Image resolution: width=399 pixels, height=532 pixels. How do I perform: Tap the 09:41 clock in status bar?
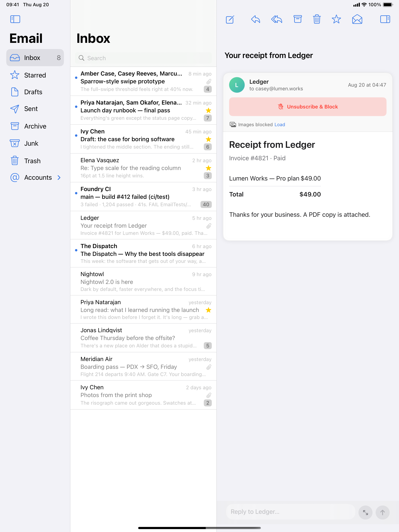click(12, 4)
